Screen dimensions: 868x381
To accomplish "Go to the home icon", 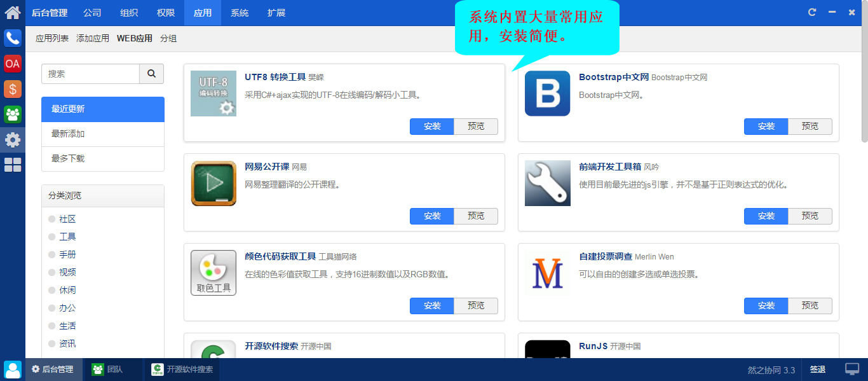I will coord(13,12).
